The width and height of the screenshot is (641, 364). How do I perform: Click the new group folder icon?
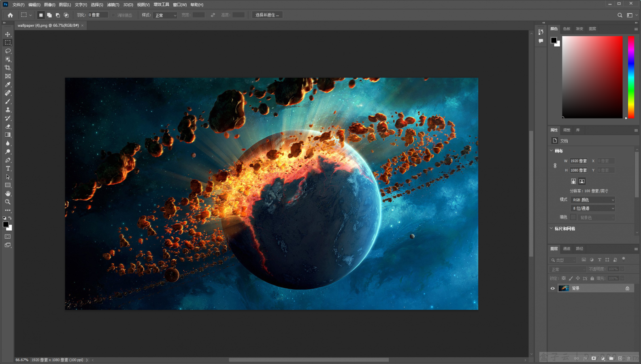tap(611, 358)
